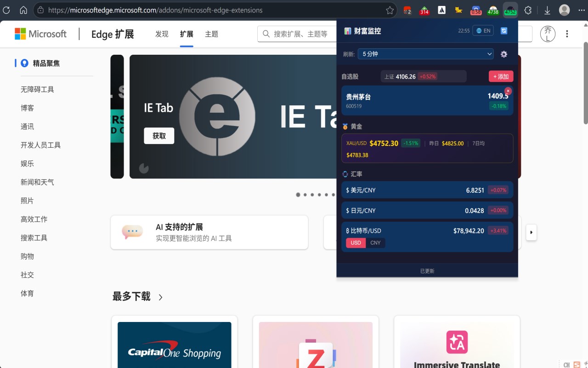Open the 刷新 interval dropdown showing 5 分钟
Image resolution: width=588 pixels, height=368 pixels.
coord(425,54)
